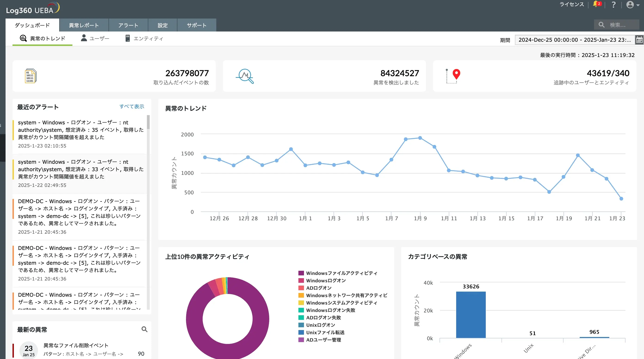Toggle Windowsログオン legend swatch

(x=301, y=281)
